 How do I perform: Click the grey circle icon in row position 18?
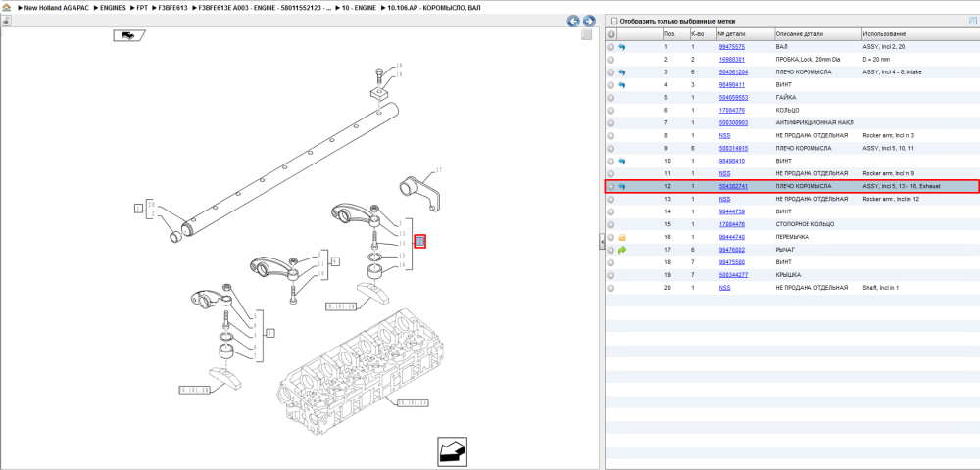(x=611, y=262)
